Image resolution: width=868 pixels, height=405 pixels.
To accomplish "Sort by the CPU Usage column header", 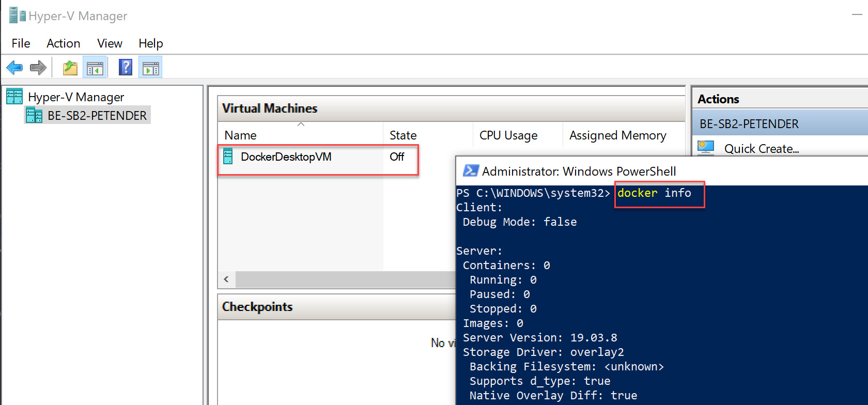I will pyautogui.click(x=508, y=135).
